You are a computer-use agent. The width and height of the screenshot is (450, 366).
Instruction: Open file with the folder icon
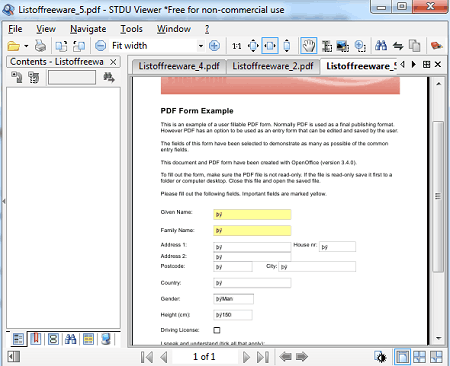tap(14, 46)
